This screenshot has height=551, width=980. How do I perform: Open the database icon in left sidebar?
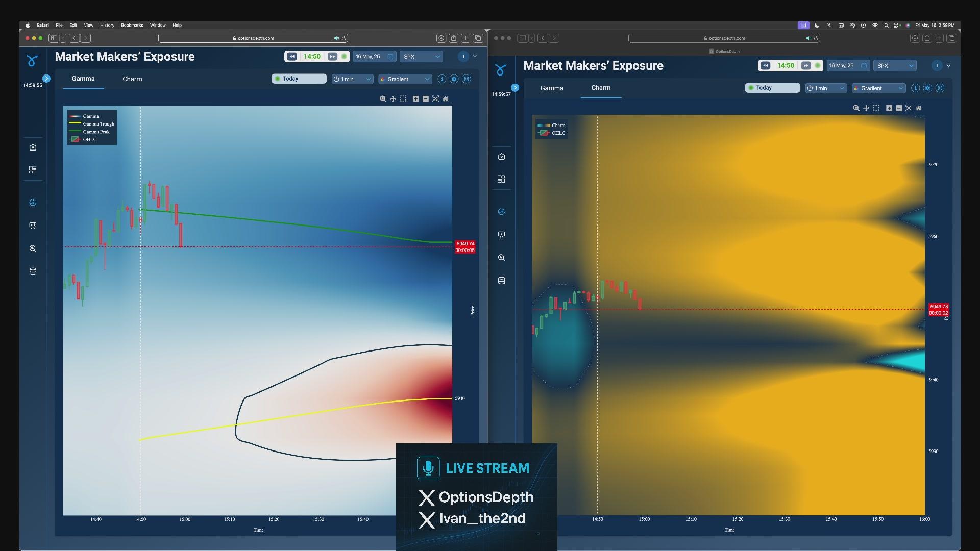click(x=33, y=271)
